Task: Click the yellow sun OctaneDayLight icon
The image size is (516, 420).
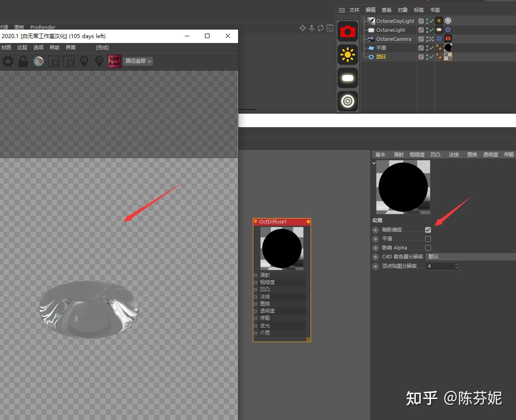Action: click(348, 55)
